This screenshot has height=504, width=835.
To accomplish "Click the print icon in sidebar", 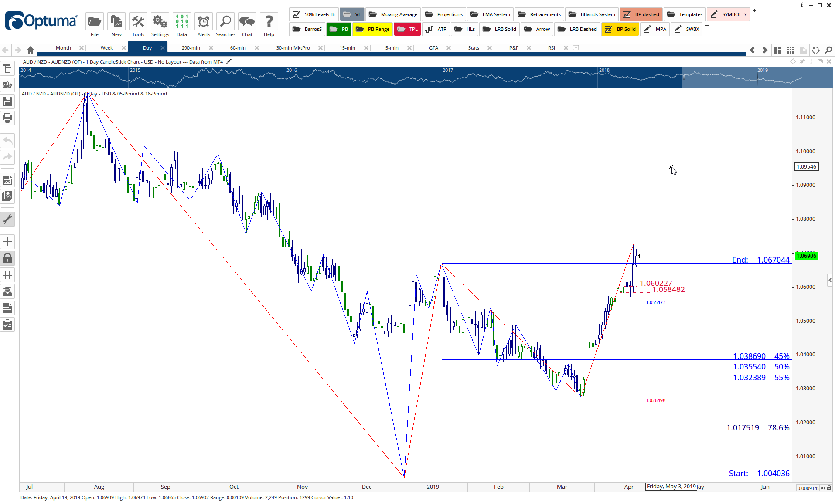I will coord(7,118).
